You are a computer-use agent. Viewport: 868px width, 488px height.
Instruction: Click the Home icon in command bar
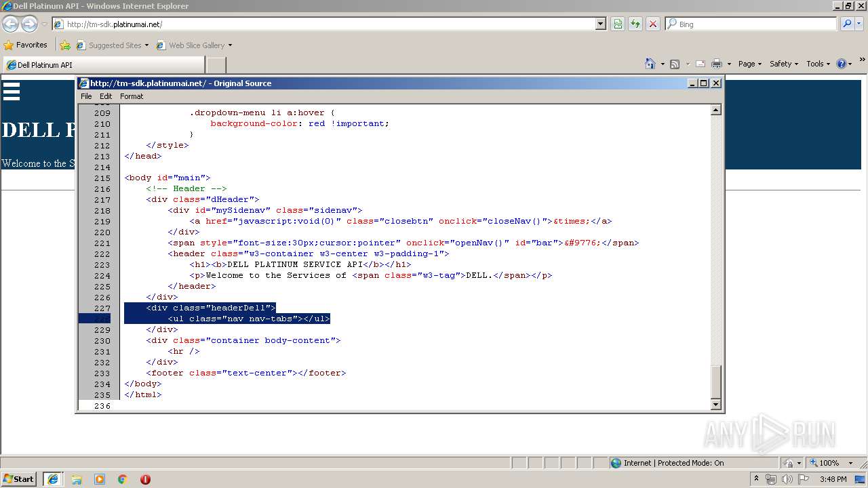(650, 64)
